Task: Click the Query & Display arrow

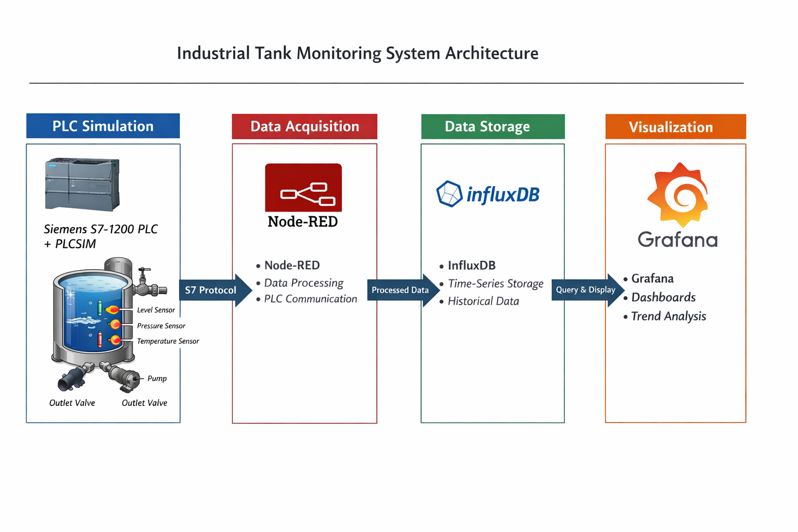Action: [x=588, y=290]
